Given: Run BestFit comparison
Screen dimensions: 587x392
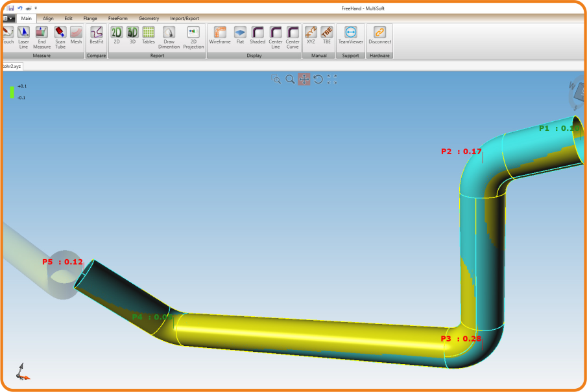Looking at the screenshot, I should pyautogui.click(x=96, y=35).
